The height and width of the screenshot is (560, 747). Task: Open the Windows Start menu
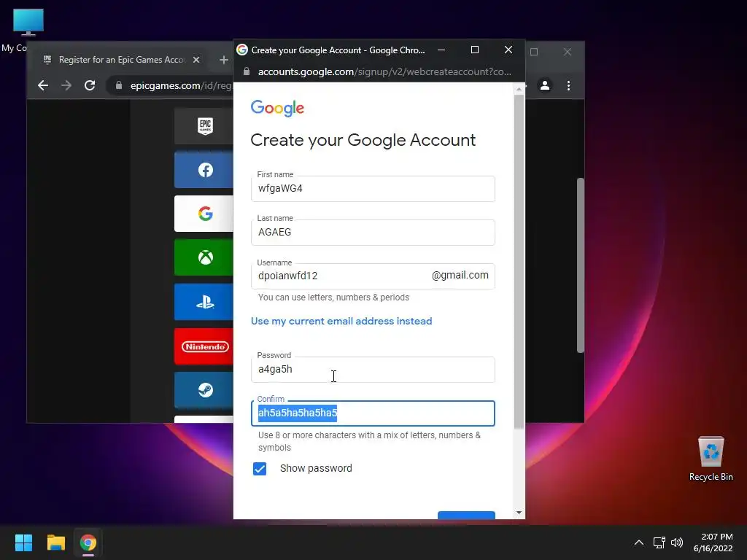click(23, 542)
